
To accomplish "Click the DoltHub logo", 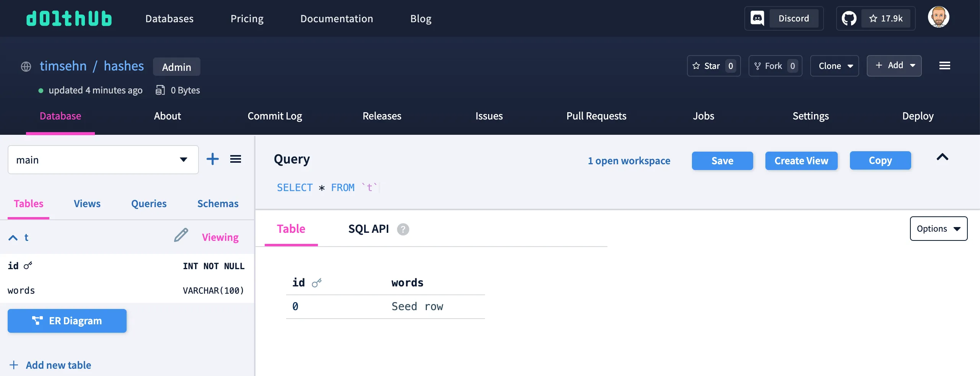I will (x=69, y=18).
